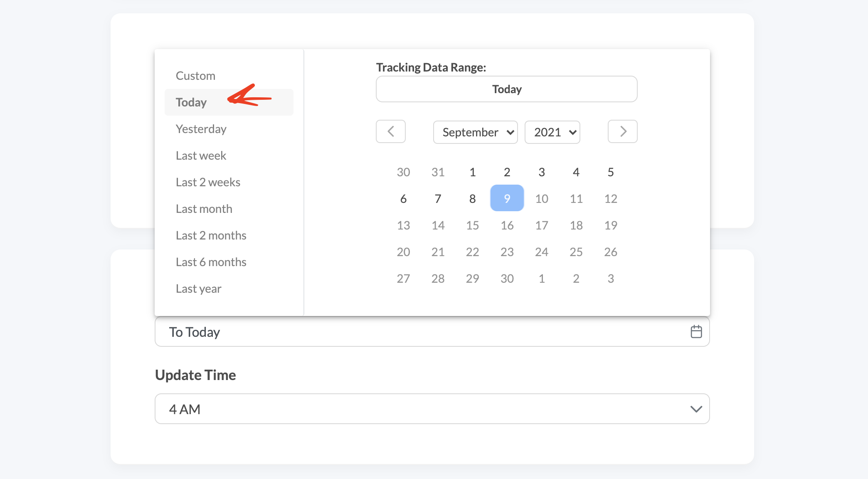Click day 25 in calendar

coord(576,252)
